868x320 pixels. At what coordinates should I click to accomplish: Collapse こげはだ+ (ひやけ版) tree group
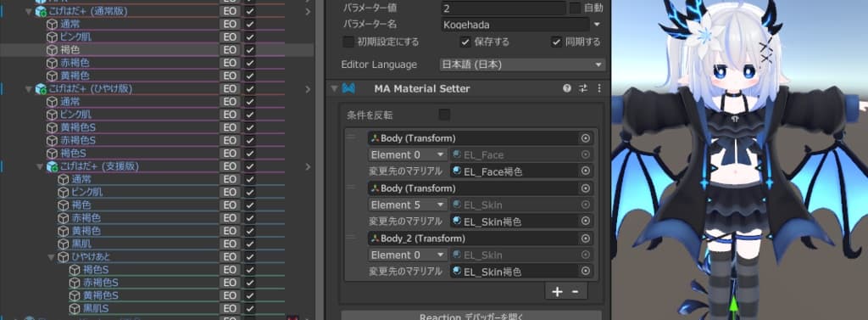click(x=29, y=89)
